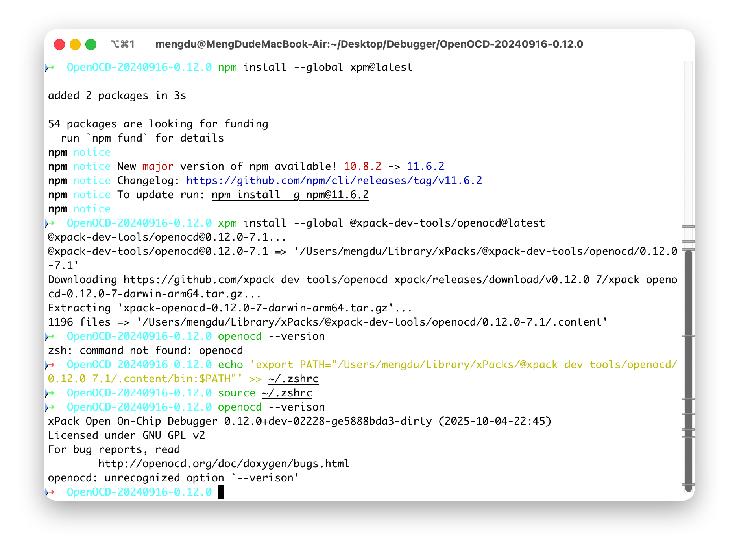
Task: Click the prompt arrow beside source ~/.zshrc
Action: pos(50,393)
